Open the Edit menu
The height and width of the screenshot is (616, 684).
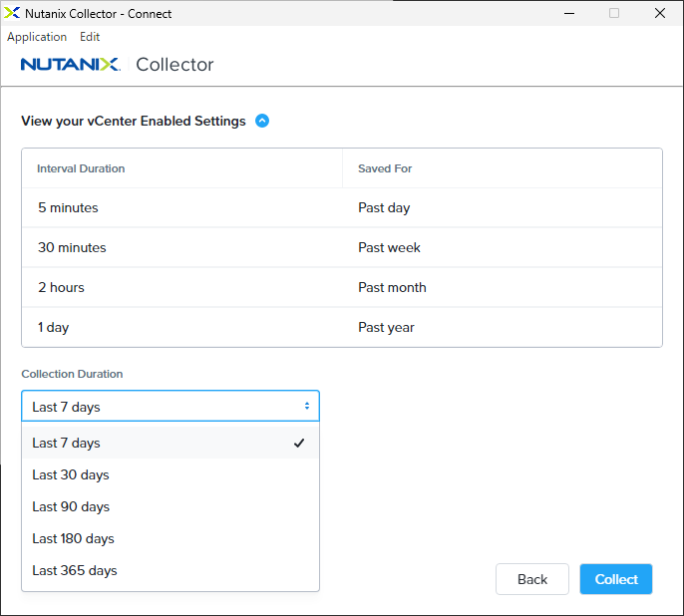90,37
